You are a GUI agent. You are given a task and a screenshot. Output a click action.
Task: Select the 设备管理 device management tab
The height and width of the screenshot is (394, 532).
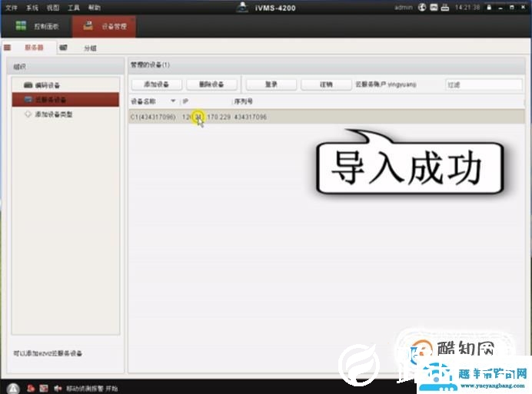click(x=104, y=26)
